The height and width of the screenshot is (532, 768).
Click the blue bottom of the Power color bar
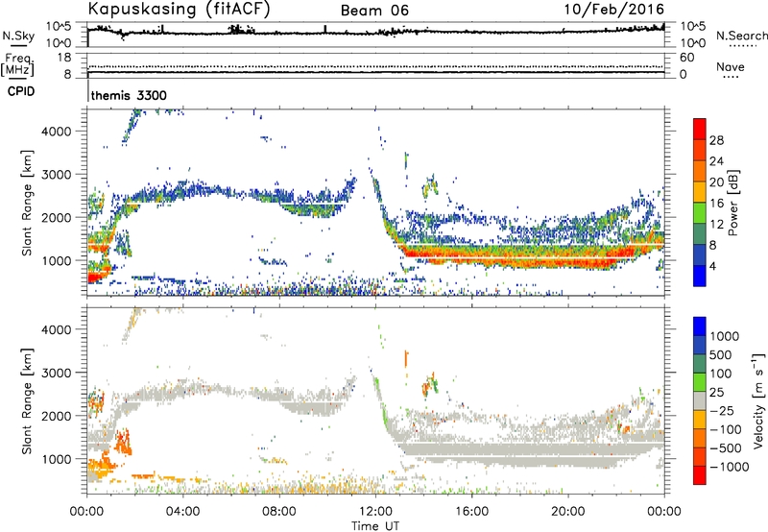[700, 276]
